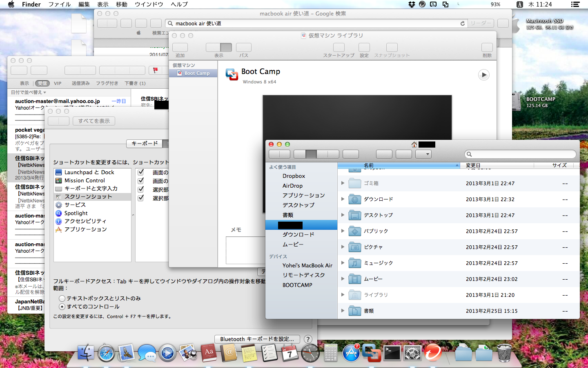
Task: Click the keyboard help question mark button
Action: tap(308, 339)
